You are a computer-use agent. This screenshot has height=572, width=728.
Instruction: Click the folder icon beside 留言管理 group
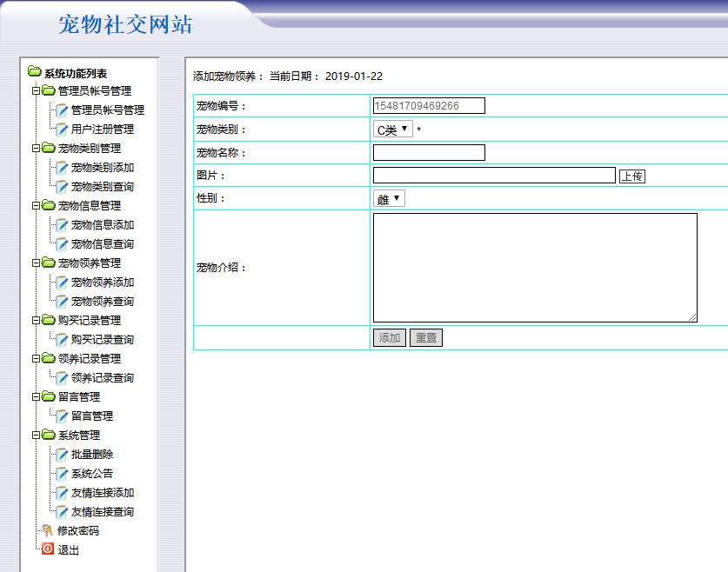49,396
